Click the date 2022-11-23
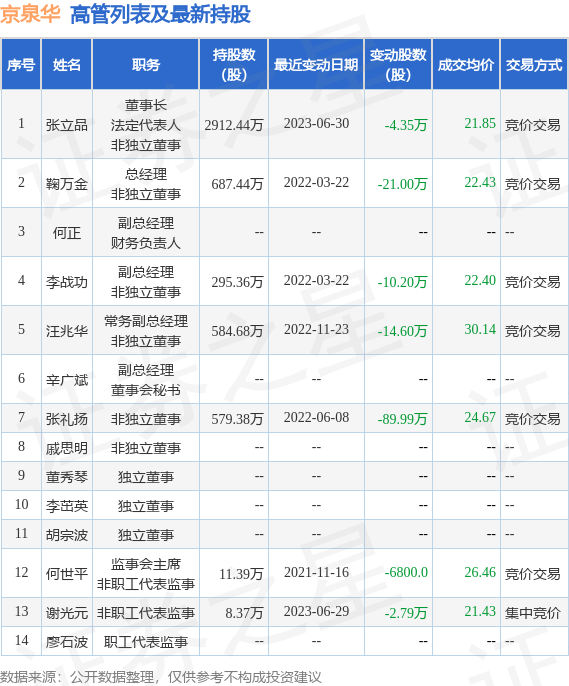The width and height of the screenshot is (569, 686). click(x=316, y=329)
